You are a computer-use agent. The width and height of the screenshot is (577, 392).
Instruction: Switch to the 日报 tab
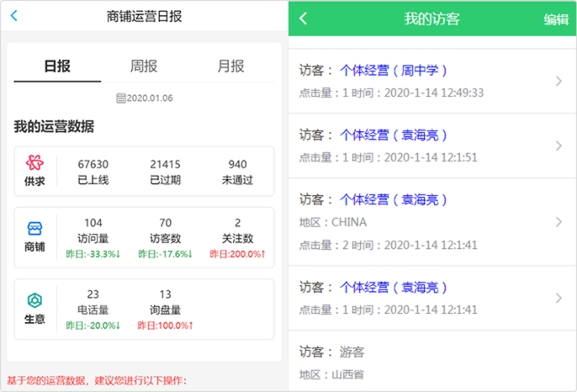[x=56, y=66]
